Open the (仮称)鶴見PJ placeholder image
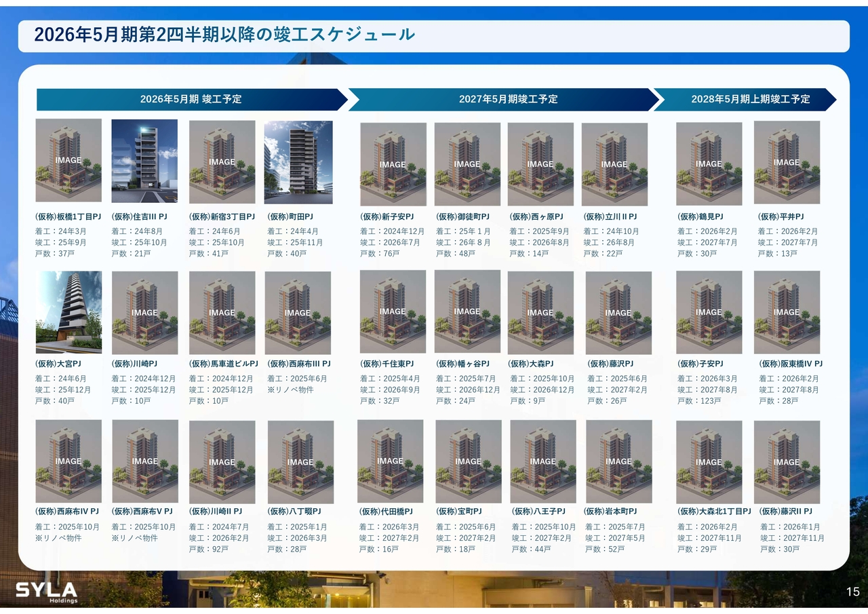 [x=709, y=164]
